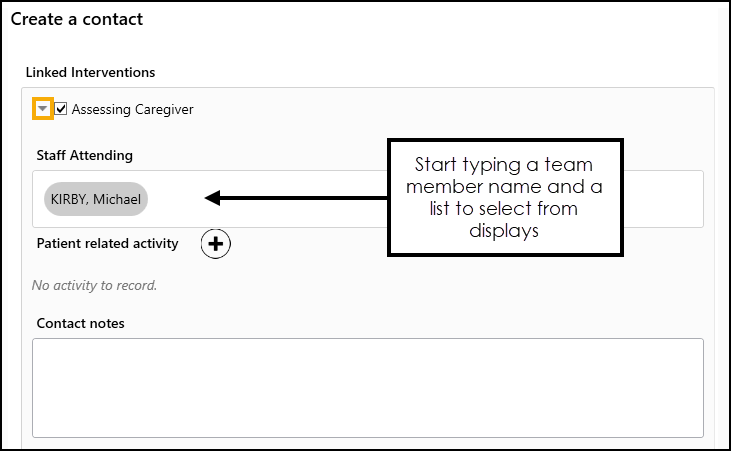This screenshot has height=451, width=731.
Task: Click the lower part of Contact notes box
Action: coord(367,420)
